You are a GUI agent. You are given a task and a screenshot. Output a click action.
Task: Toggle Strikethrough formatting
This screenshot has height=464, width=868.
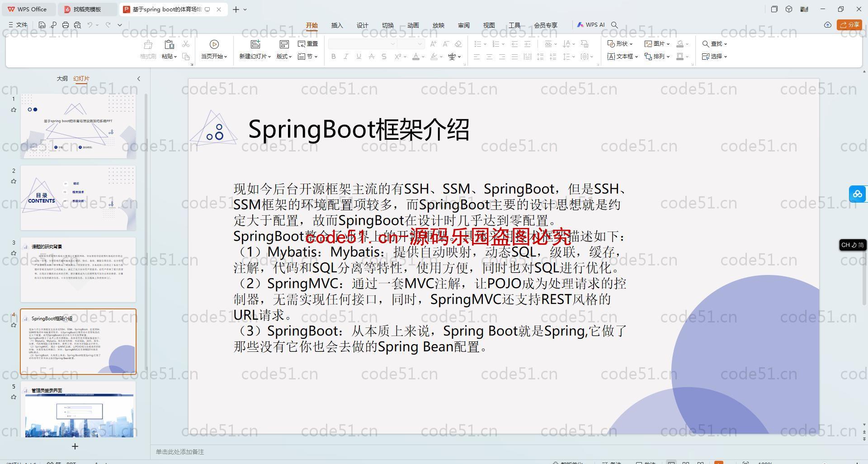[x=371, y=57]
